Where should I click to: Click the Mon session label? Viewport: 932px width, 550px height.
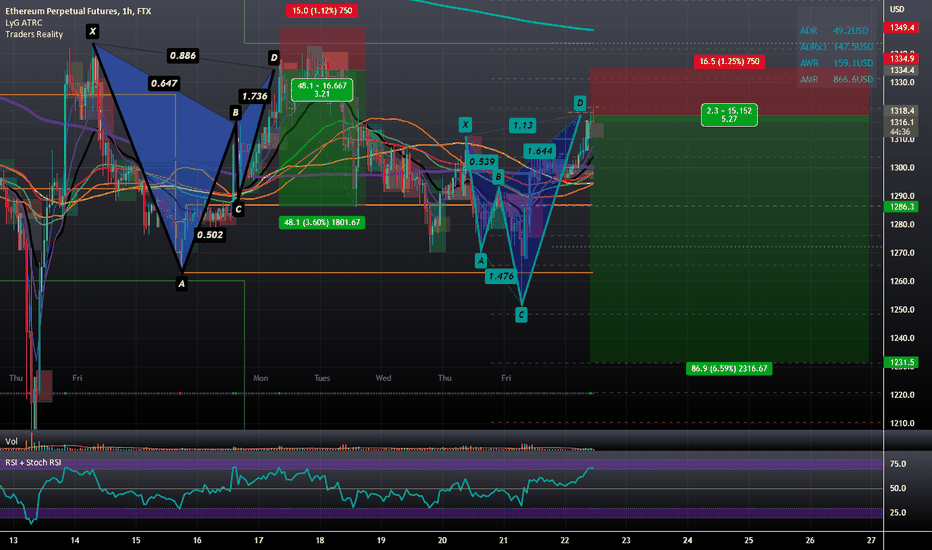point(260,378)
